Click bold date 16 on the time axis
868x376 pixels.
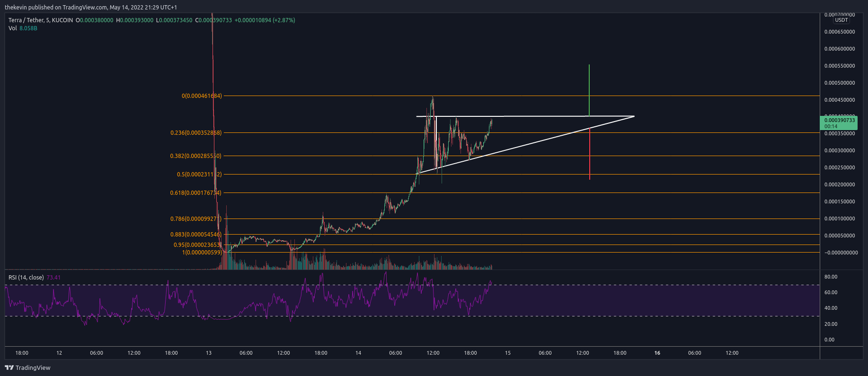(657, 353)
